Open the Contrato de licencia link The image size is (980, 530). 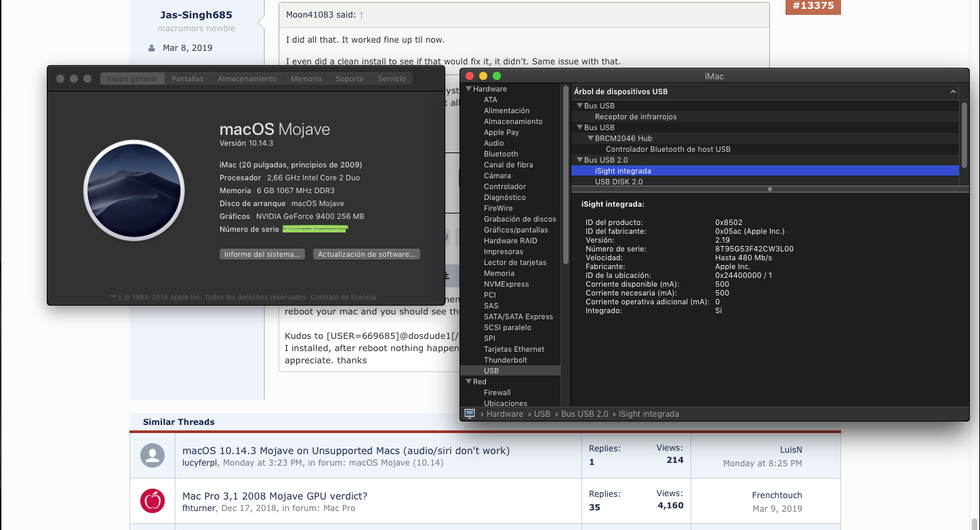pyautogui.click(x=344, y=297)
